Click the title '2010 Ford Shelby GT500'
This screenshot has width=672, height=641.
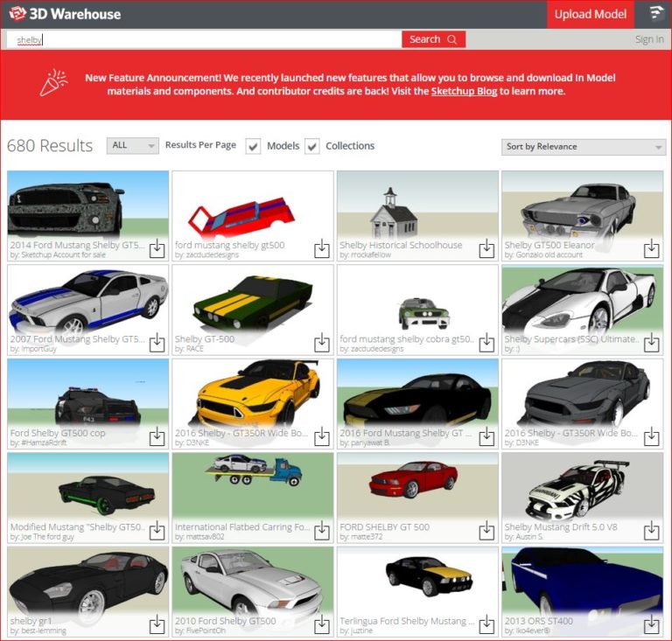(x=225, y=621)
